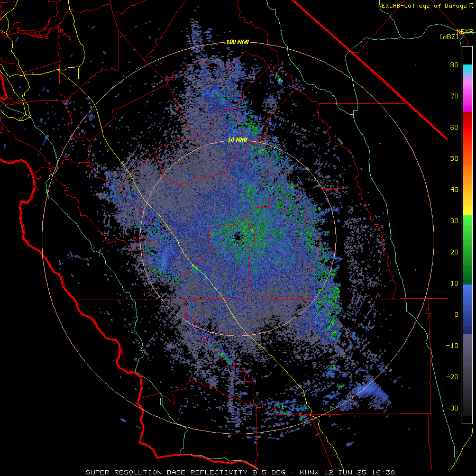Click the "50 NMI" range ring label
The height and width of the screenshot is (476, 476).
(x=237, y=140)
